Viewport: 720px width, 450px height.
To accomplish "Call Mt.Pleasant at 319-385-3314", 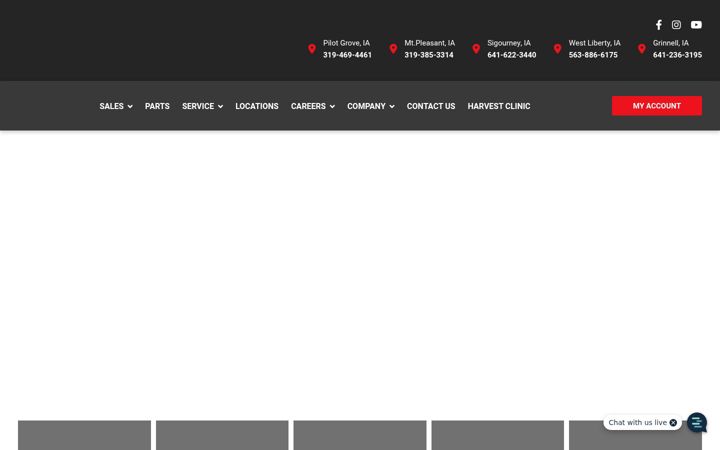I will [429, 55].
